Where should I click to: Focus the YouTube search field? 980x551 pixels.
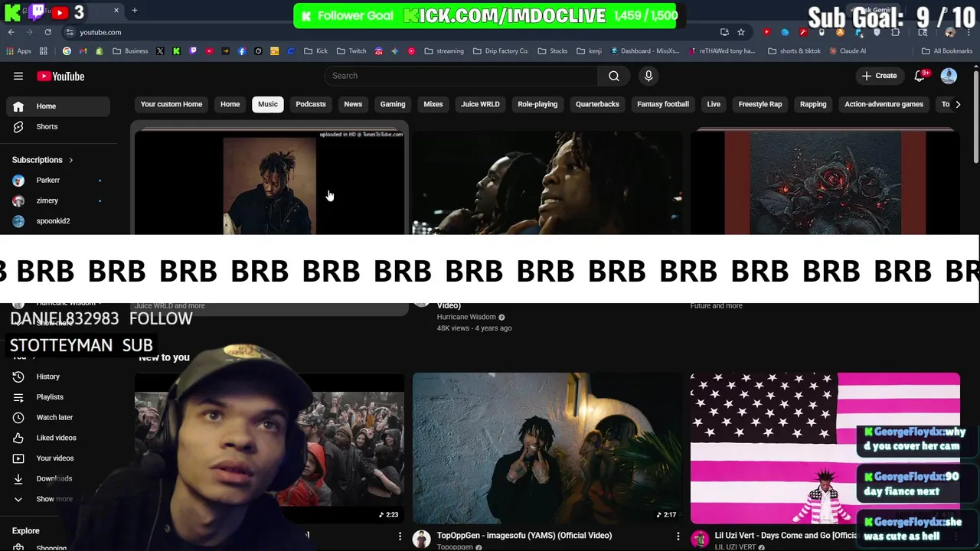point(462,76)
